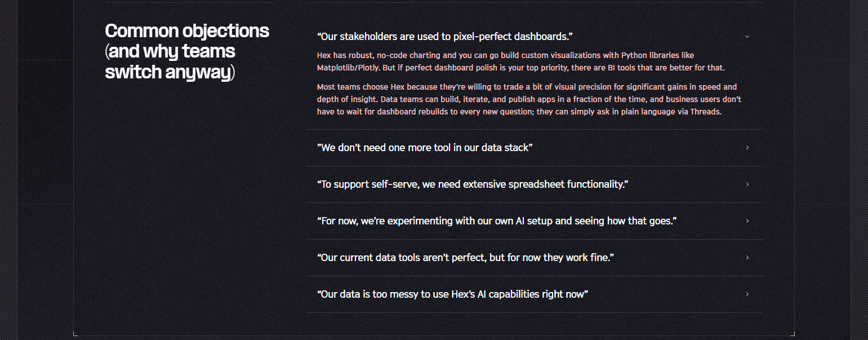Click the first objection's quoted title text

(444, 36)
